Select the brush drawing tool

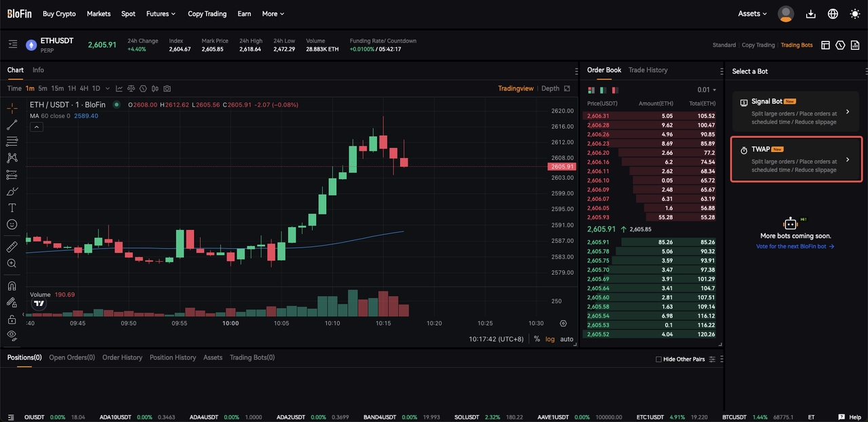pyautogui.click(x=12, y=191)
